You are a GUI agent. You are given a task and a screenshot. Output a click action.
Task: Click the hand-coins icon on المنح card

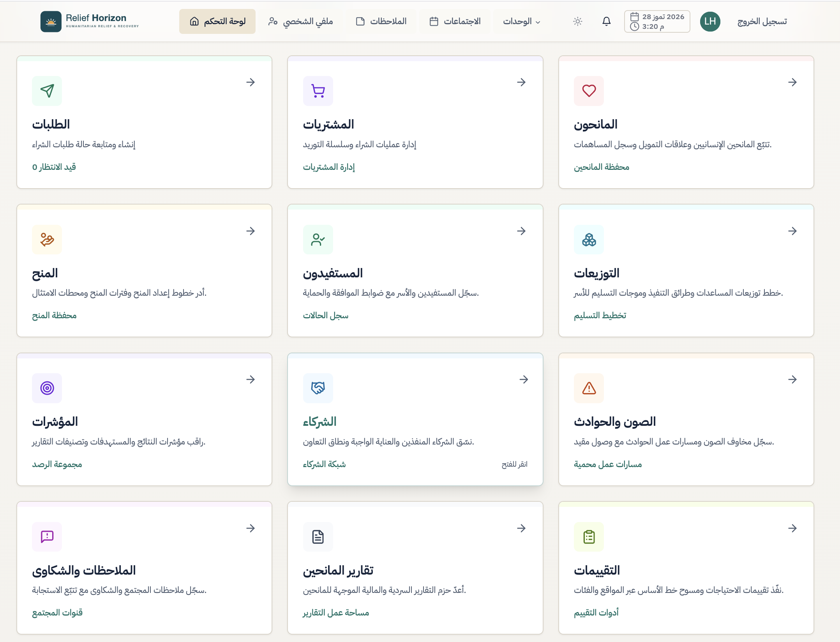point(47,240)
